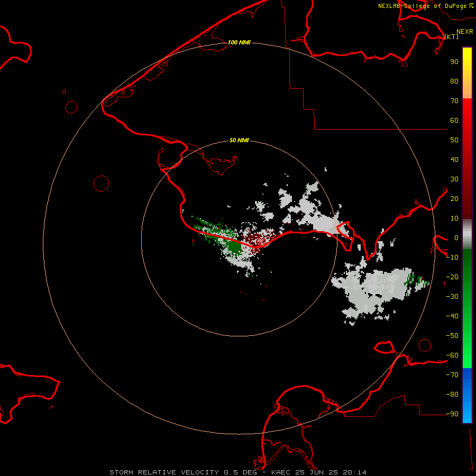Click the positive 80 scale label
476x476 pixels.
coord(454,81)
